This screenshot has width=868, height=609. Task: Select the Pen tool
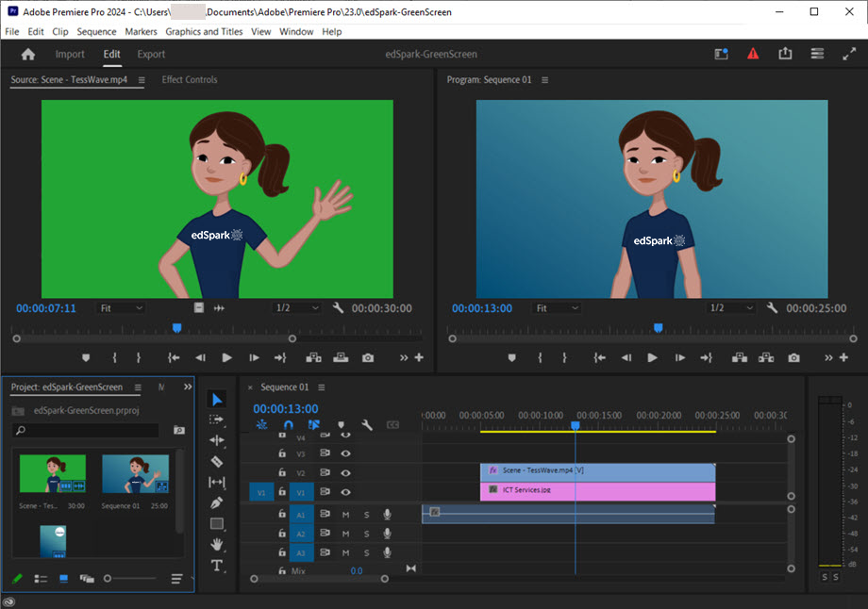point(216,502)
